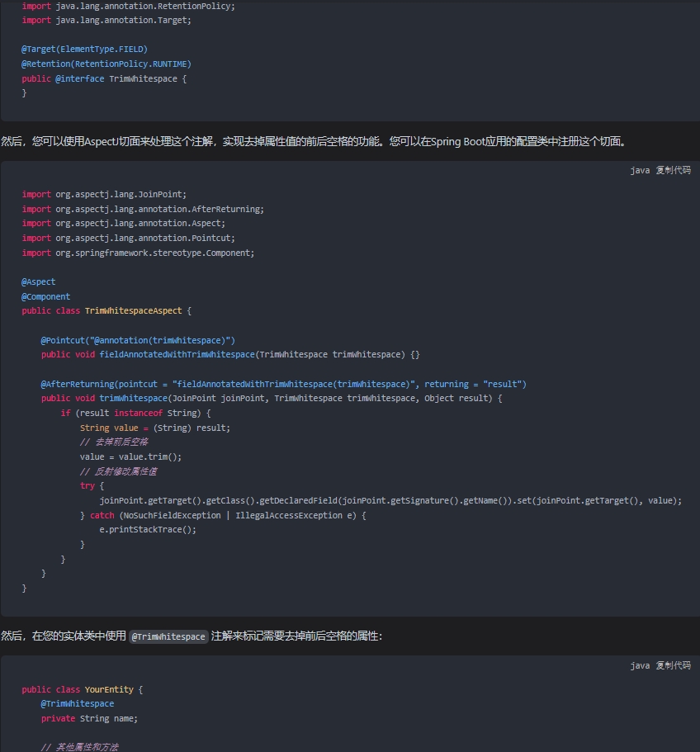Click the import springframework Component line

tap(138, 253)
